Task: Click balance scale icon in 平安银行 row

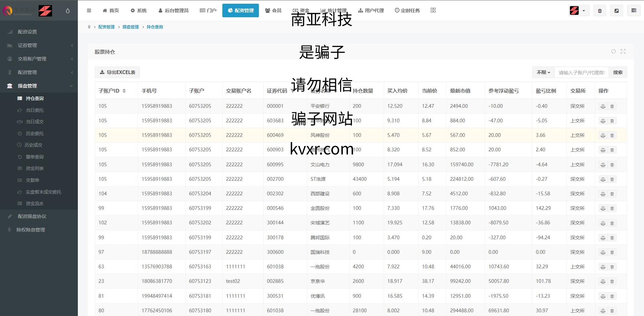Action: pos(603,106)
